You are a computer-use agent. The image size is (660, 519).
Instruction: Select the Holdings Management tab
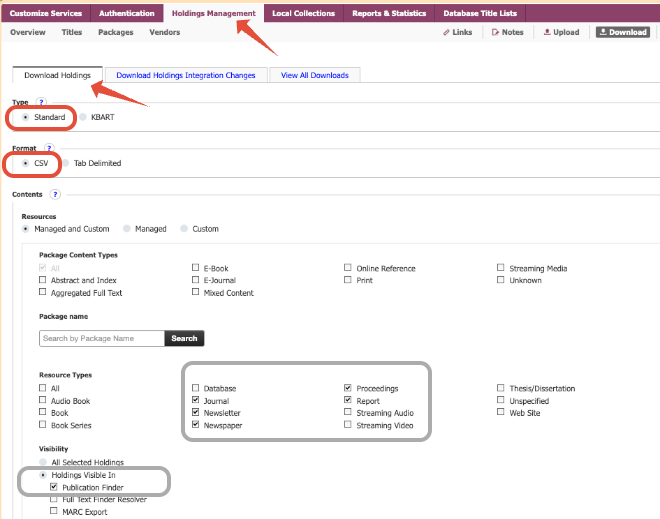[213, 13]
